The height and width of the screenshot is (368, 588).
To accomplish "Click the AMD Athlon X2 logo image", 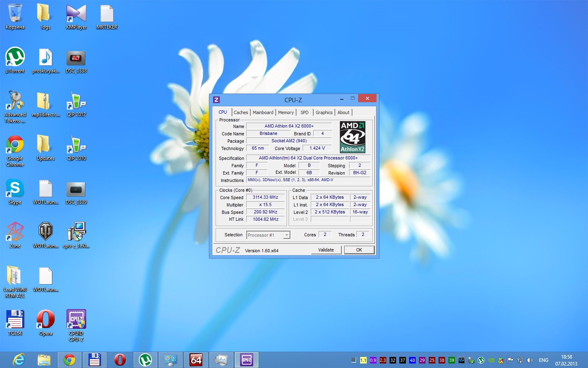I will coord(352,137).
